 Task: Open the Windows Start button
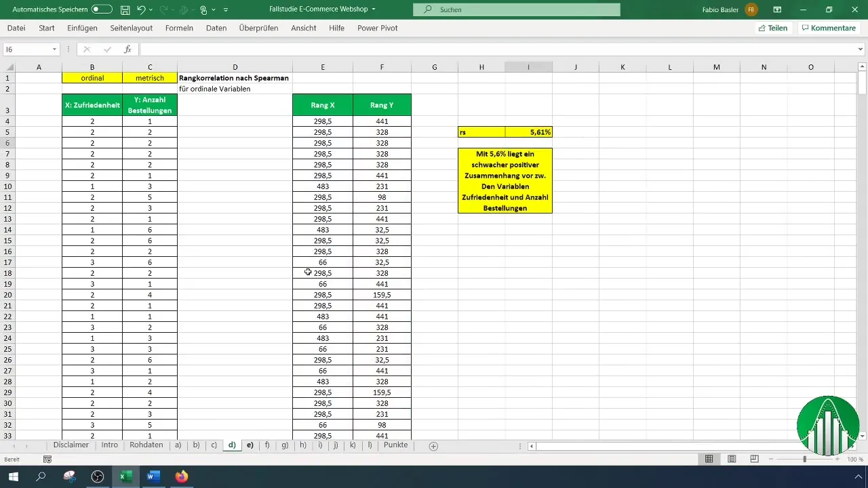point(13,476)
